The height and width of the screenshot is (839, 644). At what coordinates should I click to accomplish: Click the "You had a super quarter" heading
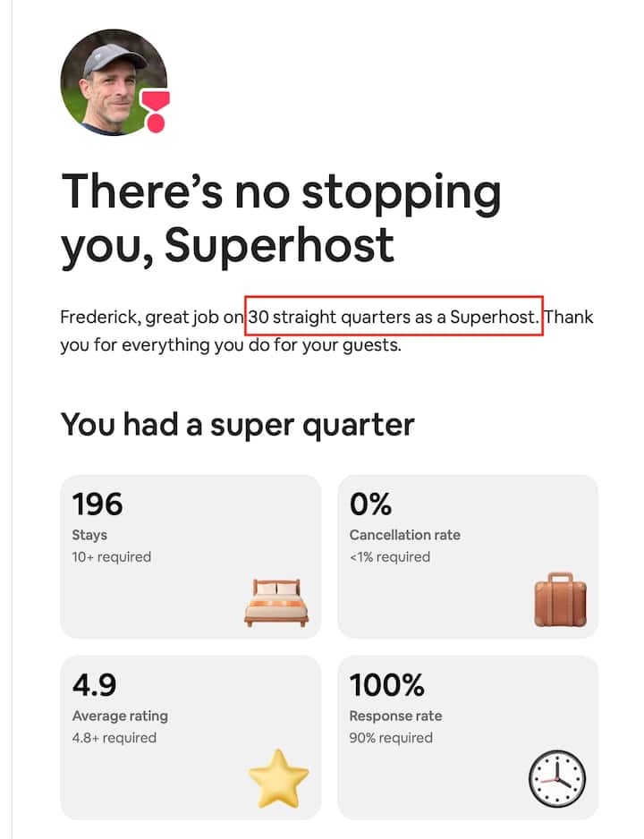click(x=237, y=424)
